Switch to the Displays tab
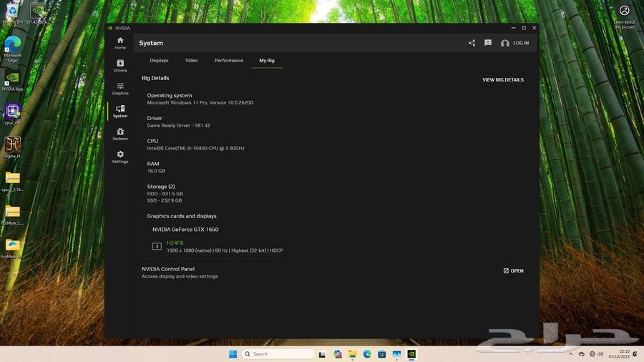Viewport: 644px width, 362px height. coord(159,60)
